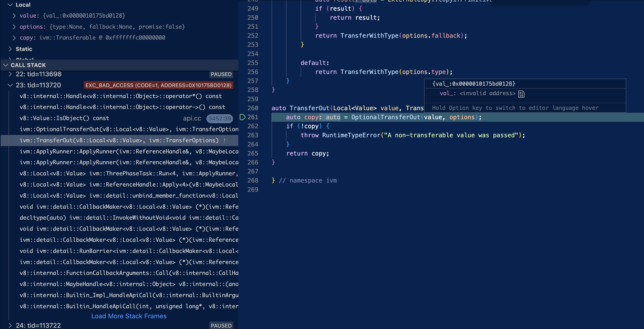Expand the Static variables scope
Viewport: 644px width, 329px height.
click(x=10, y=49)
